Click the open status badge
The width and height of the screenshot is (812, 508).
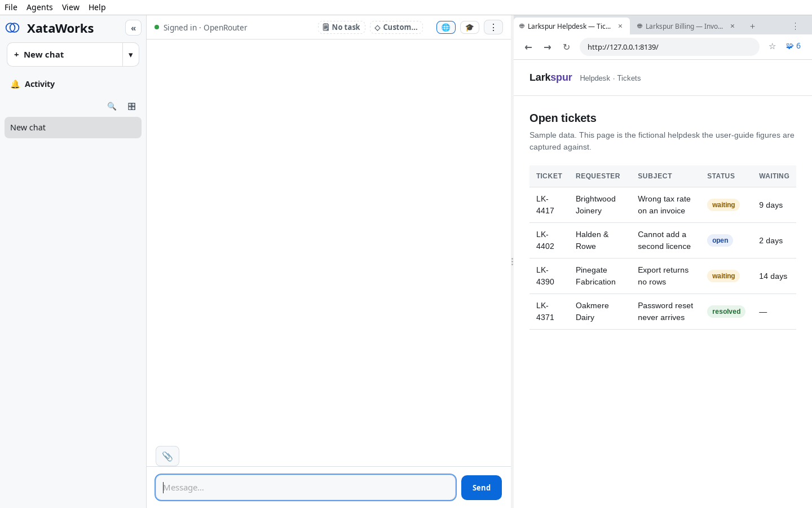coord(720,240)
